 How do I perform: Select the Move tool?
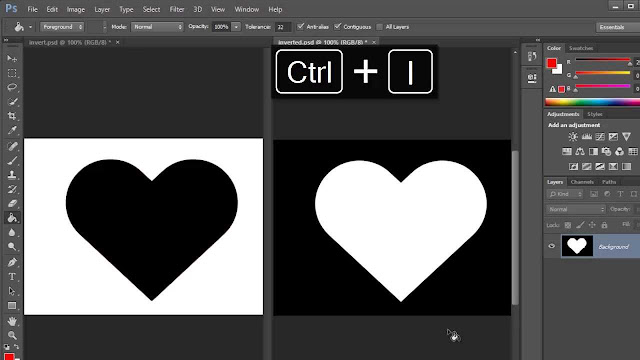[12, 59]
